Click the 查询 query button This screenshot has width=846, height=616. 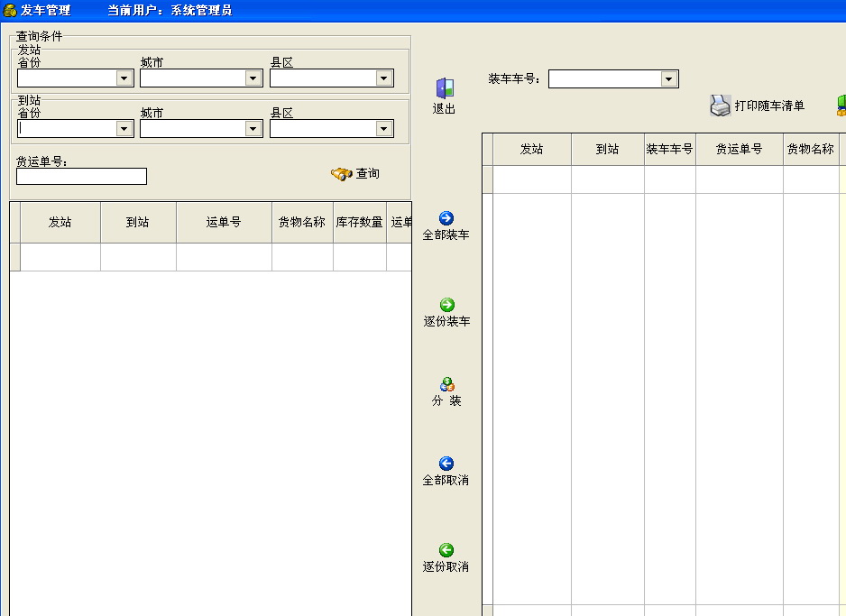(x=354, y=173)
